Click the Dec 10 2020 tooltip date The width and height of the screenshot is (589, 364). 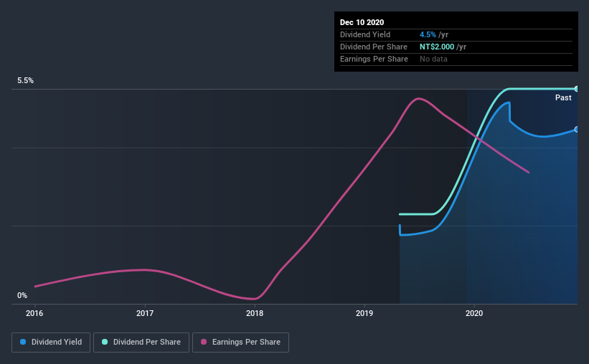[x=362, y=22]
